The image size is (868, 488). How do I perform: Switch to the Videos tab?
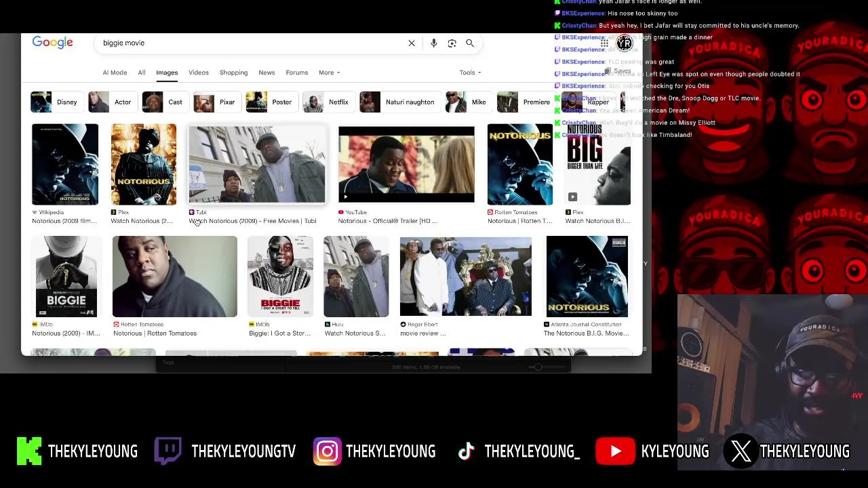pos(199,73)
